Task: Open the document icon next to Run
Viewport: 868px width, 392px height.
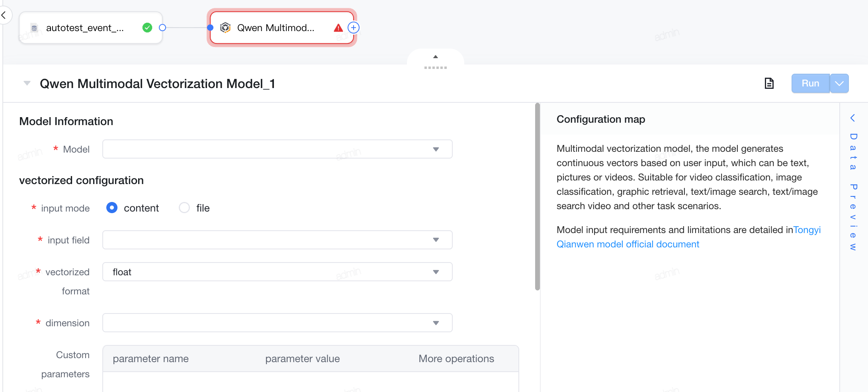Action: click(x=769, y=83)
